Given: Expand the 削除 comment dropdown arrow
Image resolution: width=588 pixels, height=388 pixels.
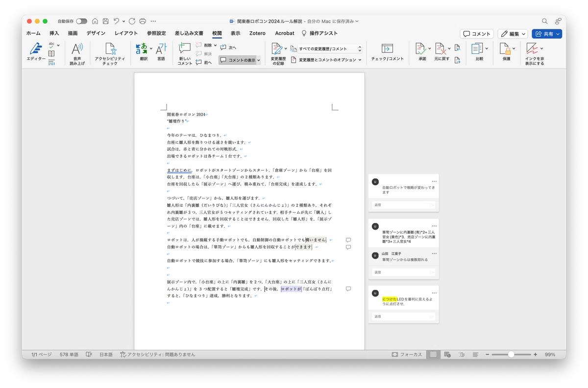Looking at the screenshot, I should pos(215,45).
